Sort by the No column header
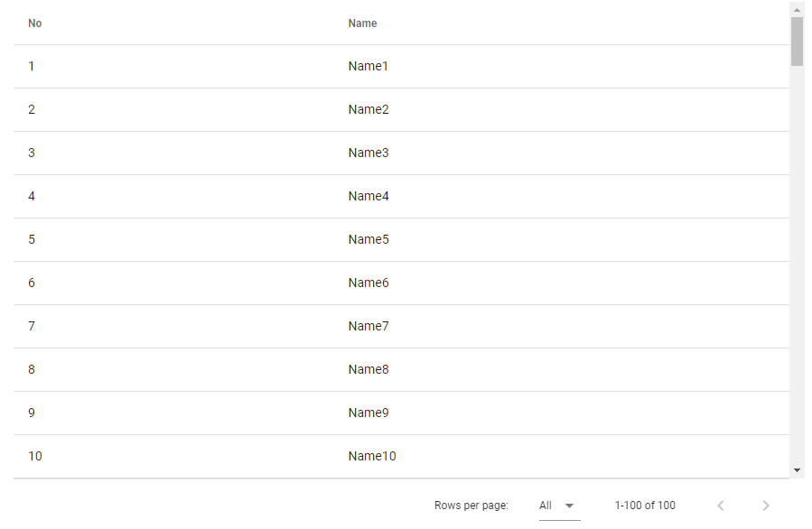This screenshot has width=812, height=529. pos(35,23)
